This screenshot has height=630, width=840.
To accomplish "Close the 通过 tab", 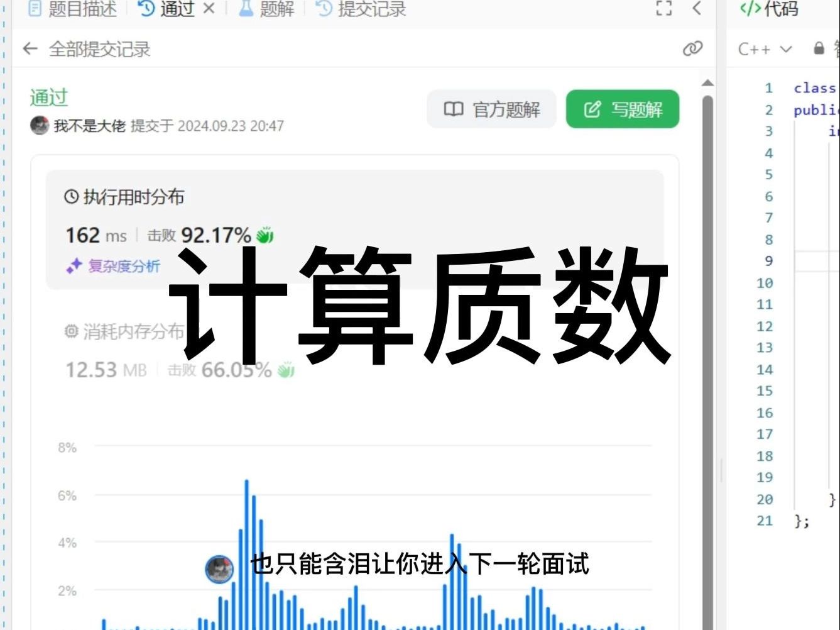I will tap(209, 8).
